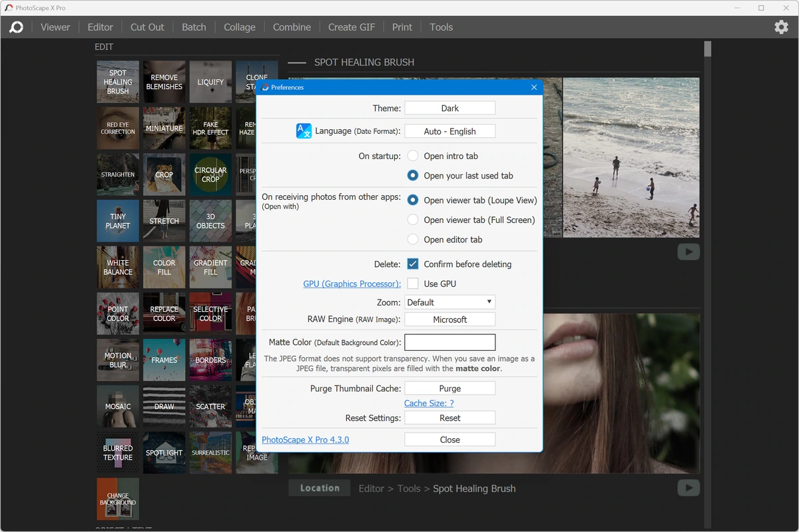
Task: Open the PhotoScape X Pro 4.3.0 link
Action: point(306,439)
